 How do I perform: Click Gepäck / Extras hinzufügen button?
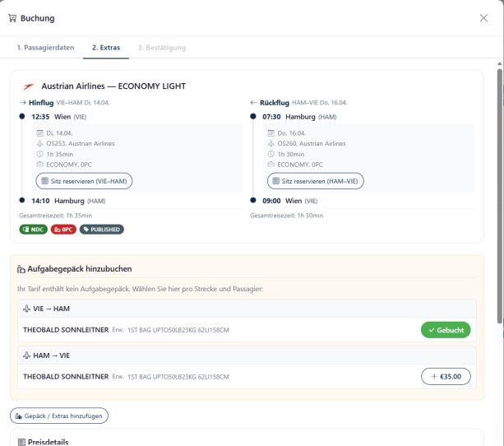pyautogui.click(x=59, y=416)
